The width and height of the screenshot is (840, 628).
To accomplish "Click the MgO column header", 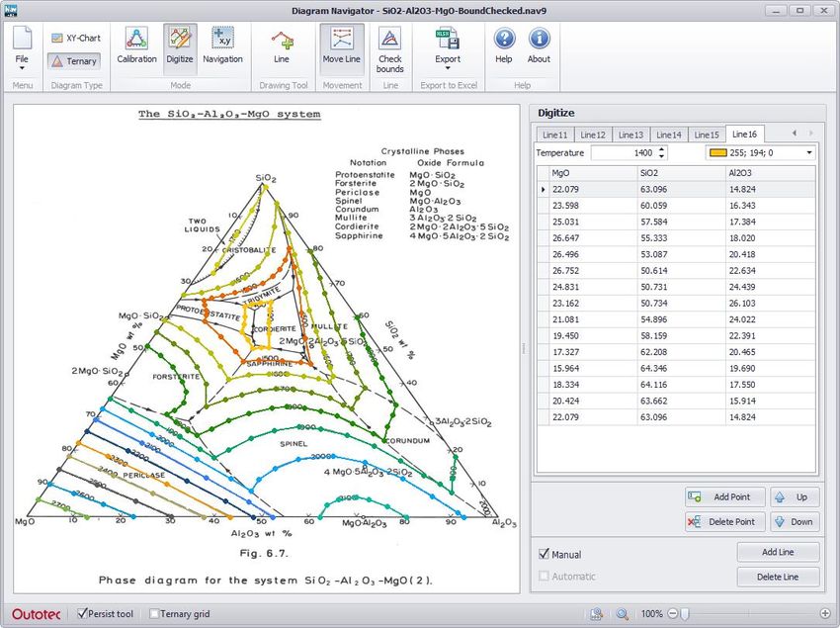I will [x=593, y=173].
